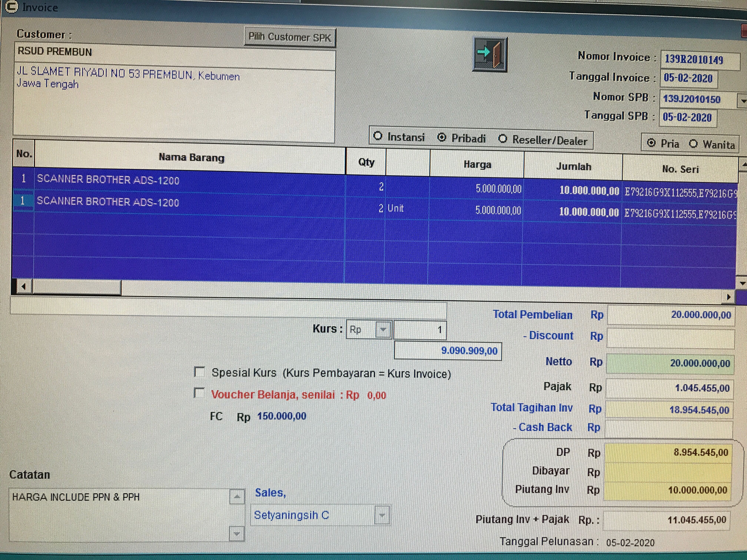Click grid right scroll arrow
The width and height of the screenshot is (747, 560).
(x=728, y=297)
